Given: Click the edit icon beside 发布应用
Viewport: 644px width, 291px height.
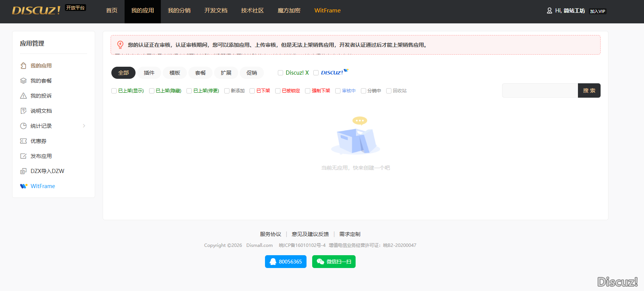Looking at the screenshot, I should [x=23, y=156].
